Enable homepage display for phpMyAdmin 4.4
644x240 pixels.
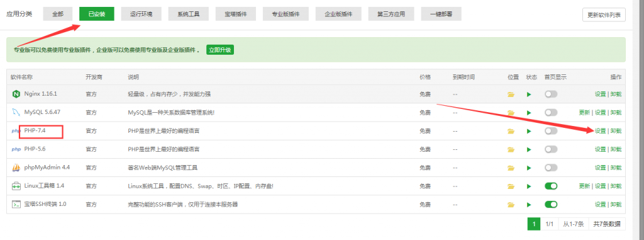[551, 168]
